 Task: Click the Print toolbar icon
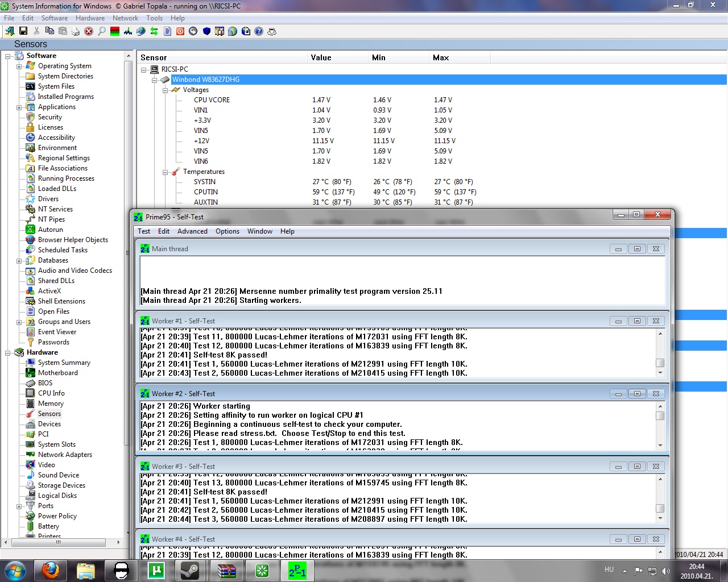coord(76,31)
